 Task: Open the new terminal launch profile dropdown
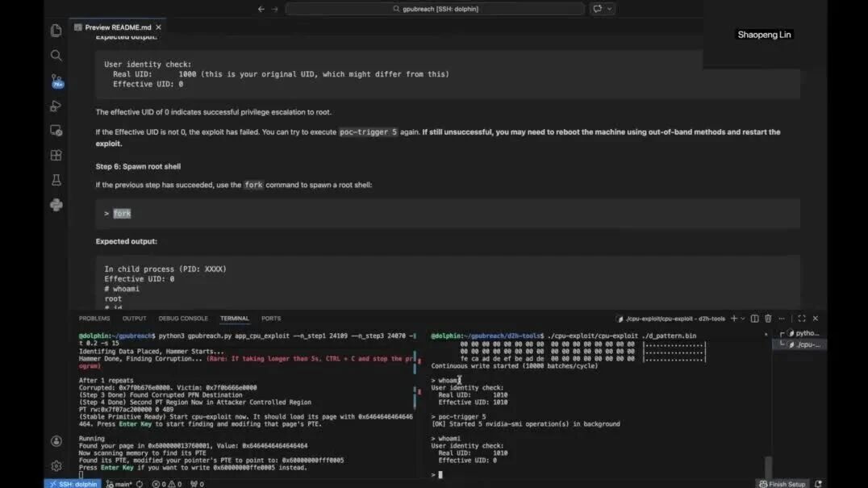(743, 318)
